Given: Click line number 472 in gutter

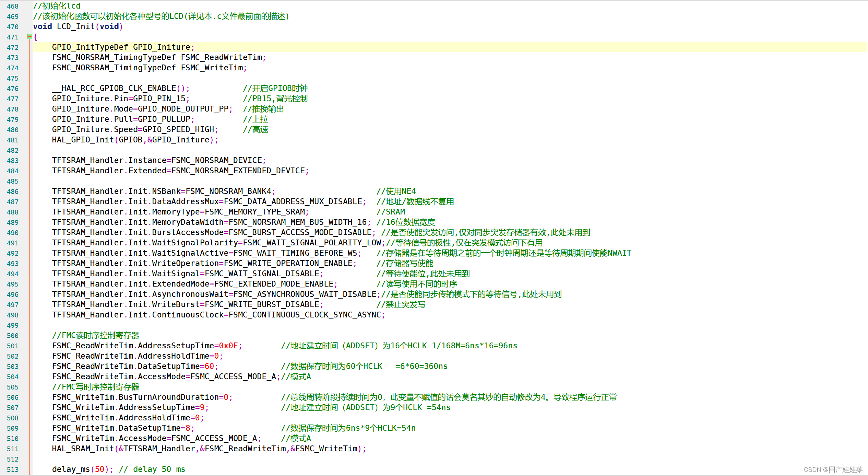Looking at the screenshot, I should 13,47.
